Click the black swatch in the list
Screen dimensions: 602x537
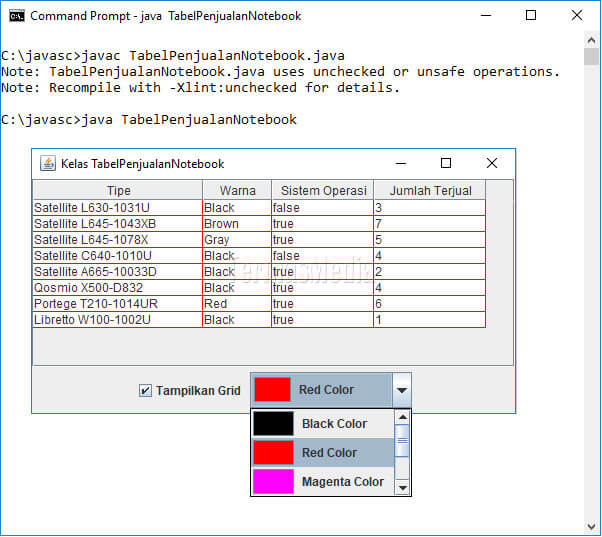273,423
